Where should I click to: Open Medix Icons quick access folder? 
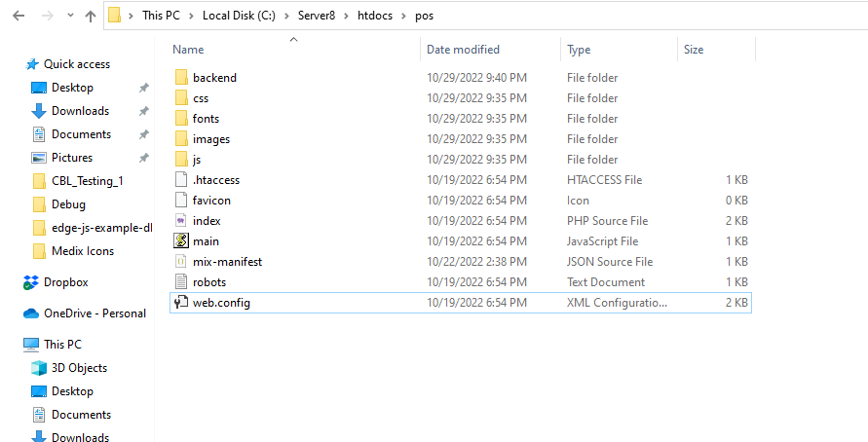pyautogui.click(x=82, y=251)
